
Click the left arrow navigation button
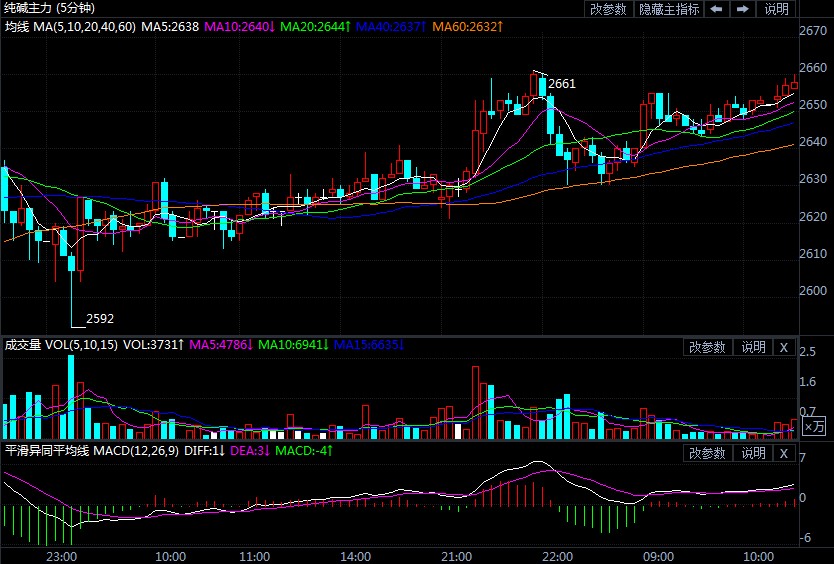pyautogui.click(x=716, y=9)
